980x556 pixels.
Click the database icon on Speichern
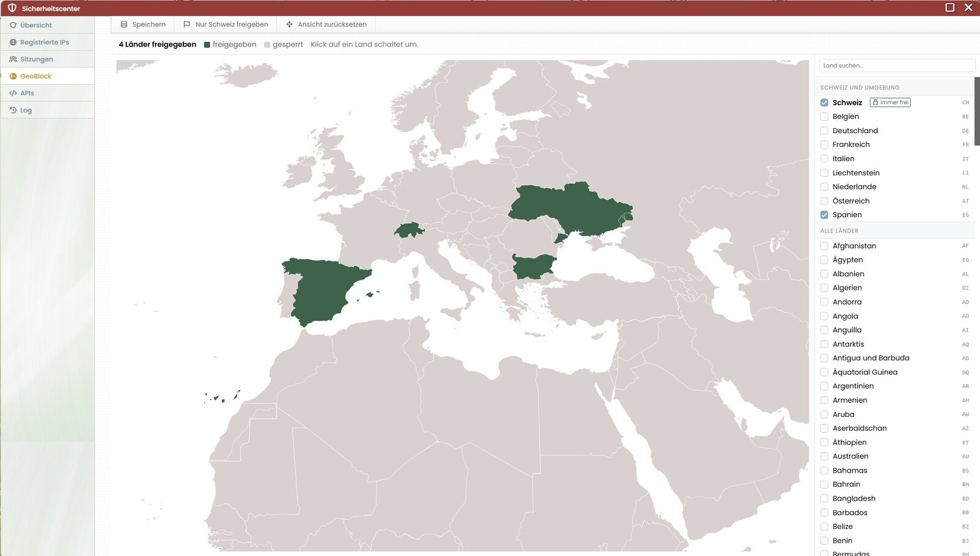124,25
